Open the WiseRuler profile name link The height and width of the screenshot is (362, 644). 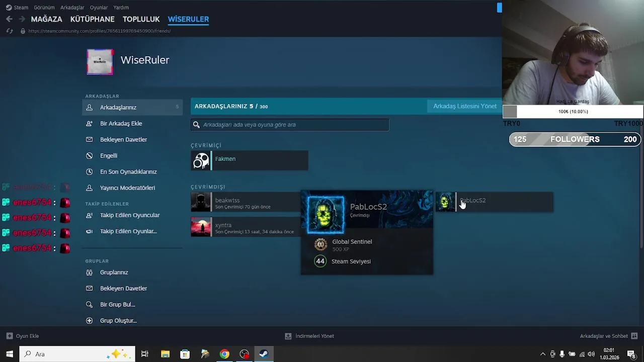click(x=145, y=60)
